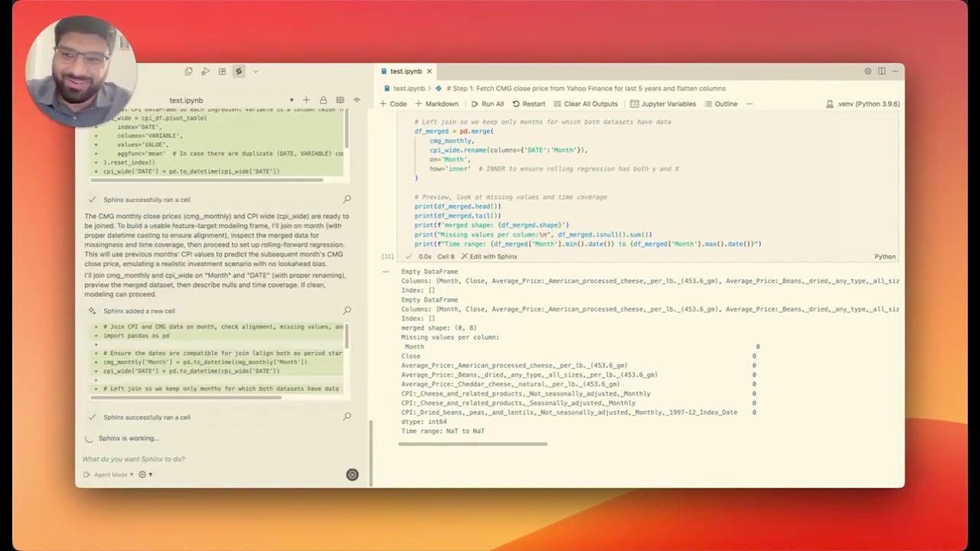The width and height of the screenshot is (980, 551).
Task: Click the plus icon in Sphinx header
Action: click(306, 100)
